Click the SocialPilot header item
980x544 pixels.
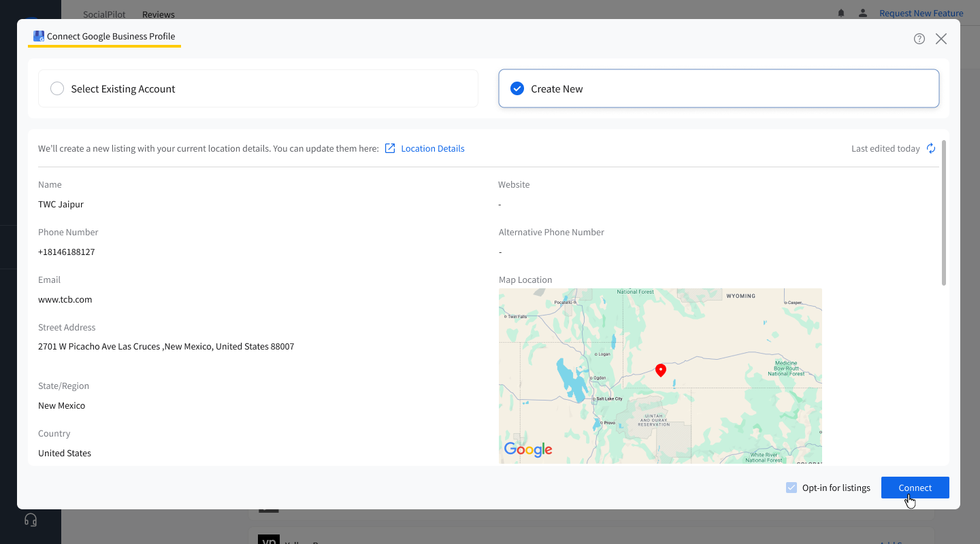tap(104, 14)
